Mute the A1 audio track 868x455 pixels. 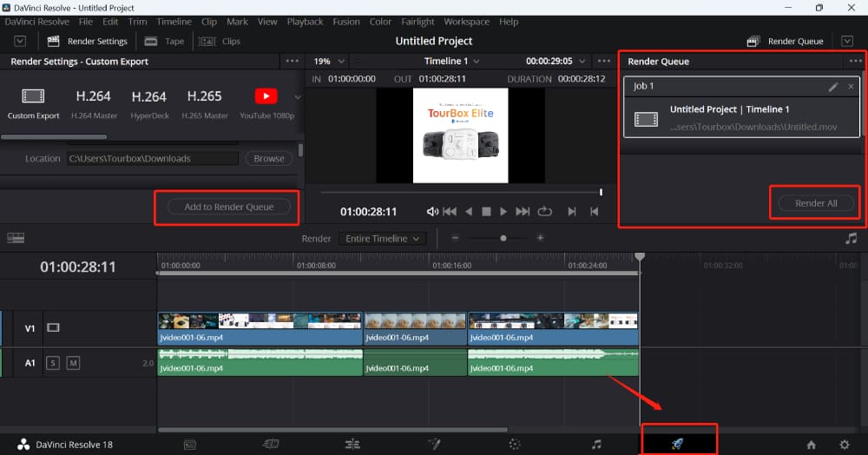(x=73, y=363)
